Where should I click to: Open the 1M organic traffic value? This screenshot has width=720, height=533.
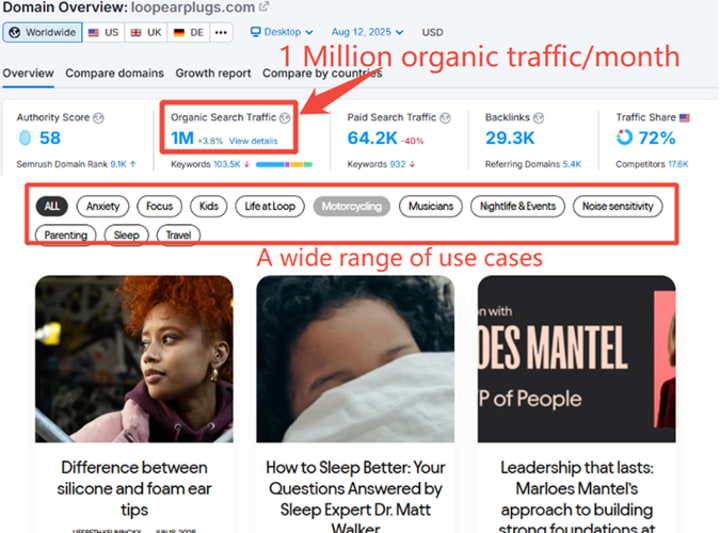(182, 138)
